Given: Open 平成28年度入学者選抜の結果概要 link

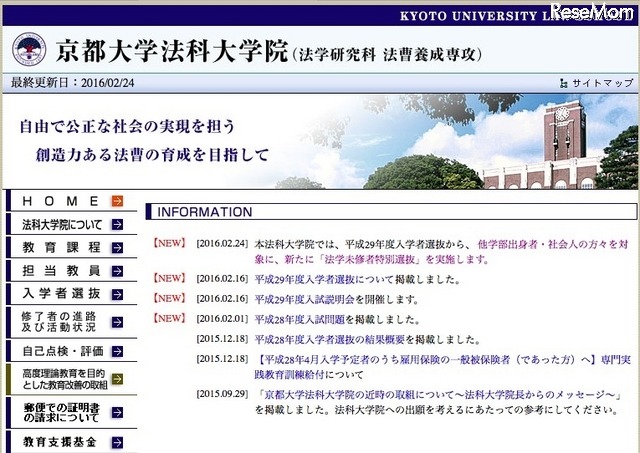Looking at the screenshot, I should 330,340.
